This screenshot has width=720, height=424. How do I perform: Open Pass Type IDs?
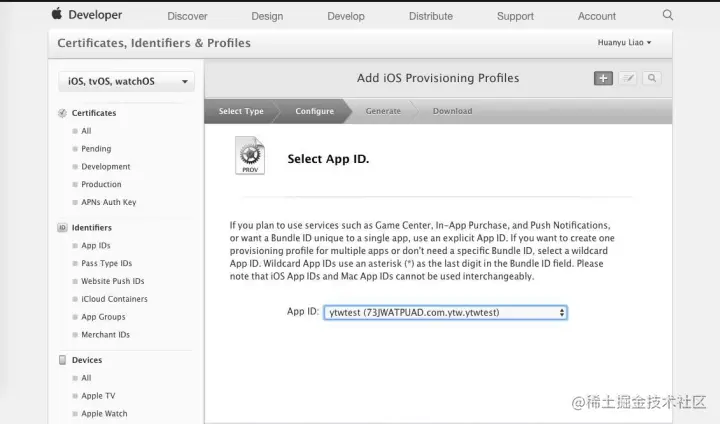[107, 263]
